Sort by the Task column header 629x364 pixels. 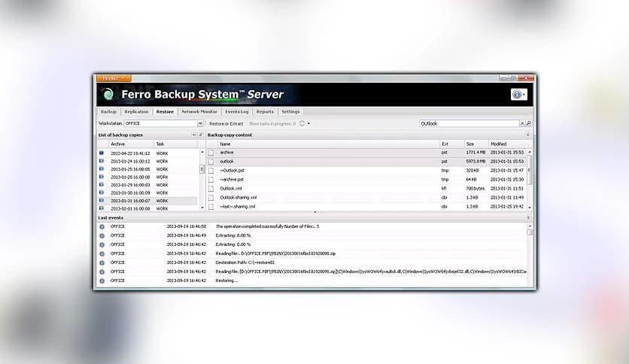(175, 144)
